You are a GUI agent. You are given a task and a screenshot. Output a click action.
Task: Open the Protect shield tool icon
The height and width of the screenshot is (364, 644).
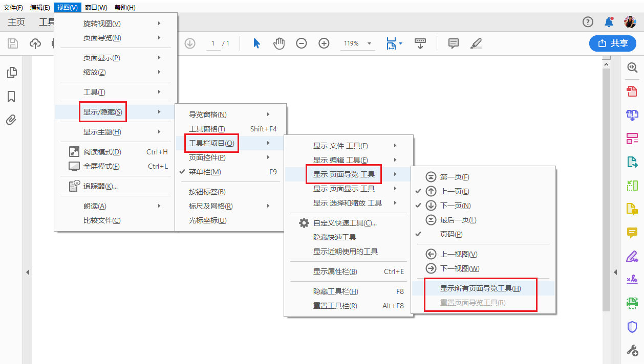(x=632, y=327)
